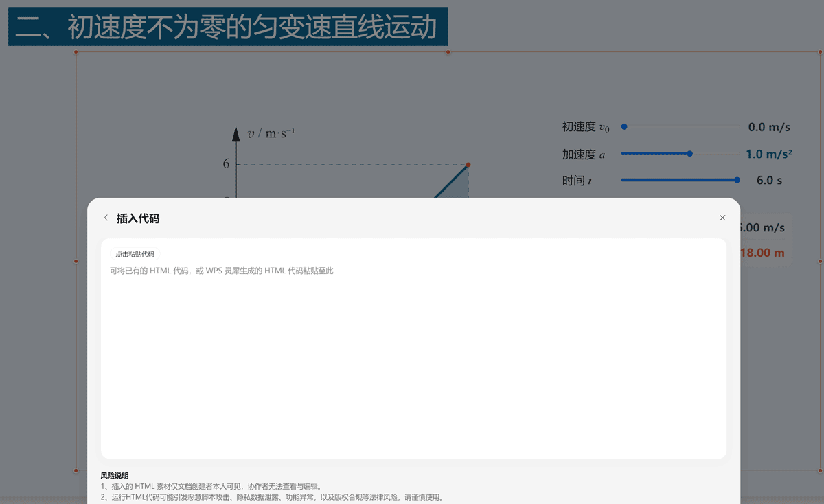This screenshot has width=824, height=504.
Task: Focus the HTML code paste text area
Action: pos(412,357)
